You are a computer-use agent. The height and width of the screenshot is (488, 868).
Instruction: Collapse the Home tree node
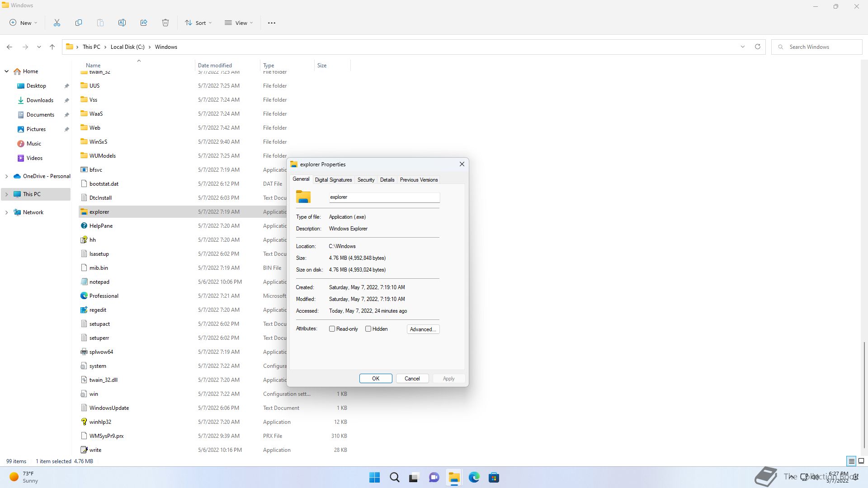click(6, 71)
